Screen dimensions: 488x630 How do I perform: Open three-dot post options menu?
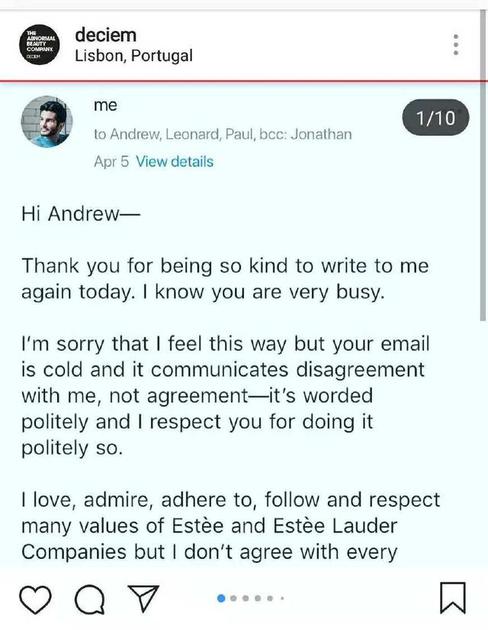(455, 45)
